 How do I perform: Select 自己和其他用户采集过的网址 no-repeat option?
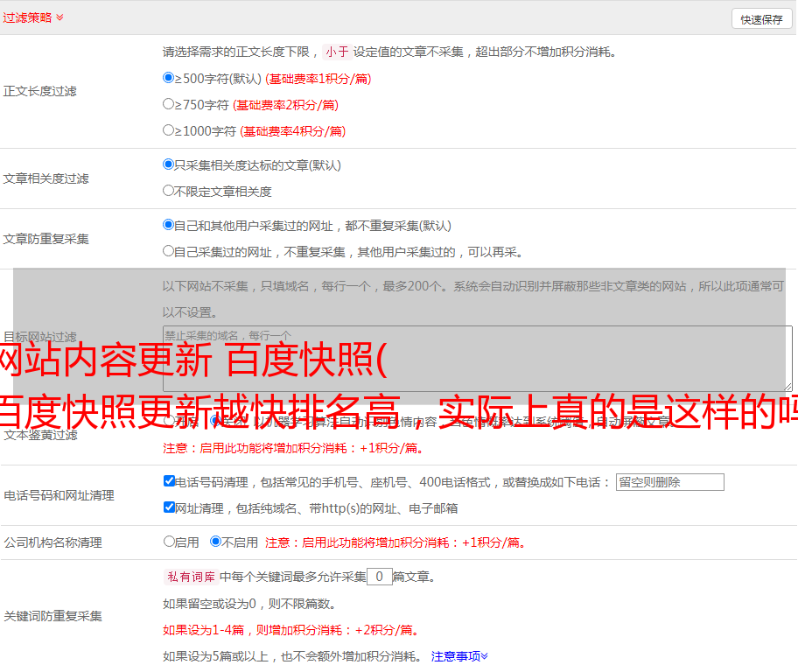click(169, 225)
